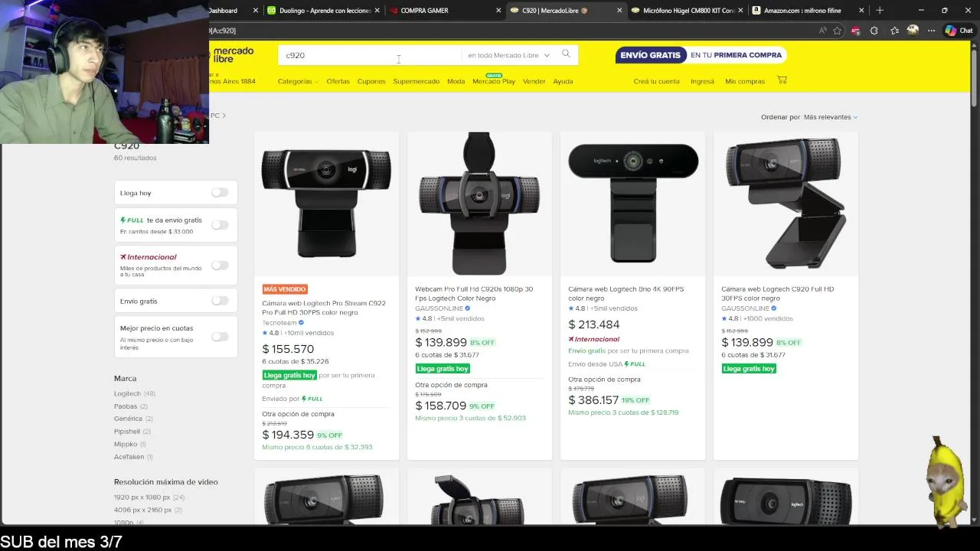Close the Micrófono Hügel CM800 tab
Screen dimensions: 980x551
(x=740, y=11)
